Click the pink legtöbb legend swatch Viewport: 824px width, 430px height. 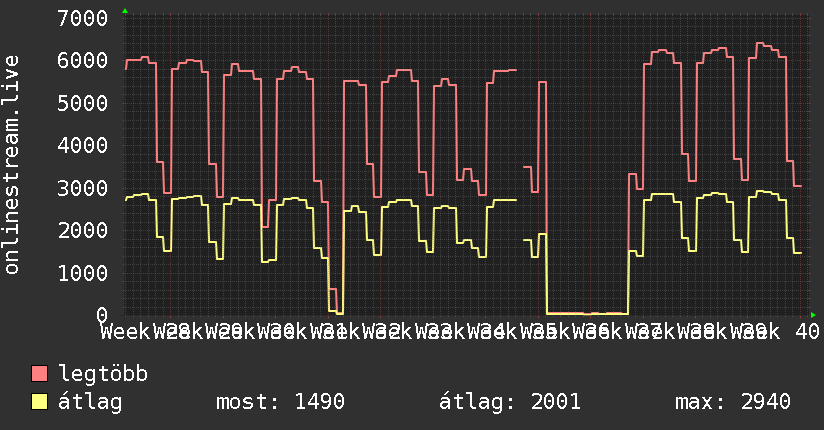pos(39,374)
